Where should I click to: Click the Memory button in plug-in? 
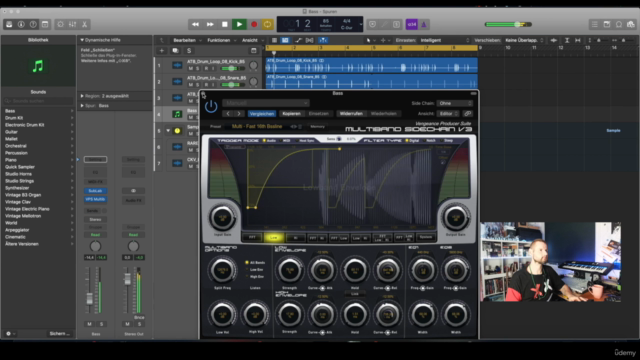318,127
